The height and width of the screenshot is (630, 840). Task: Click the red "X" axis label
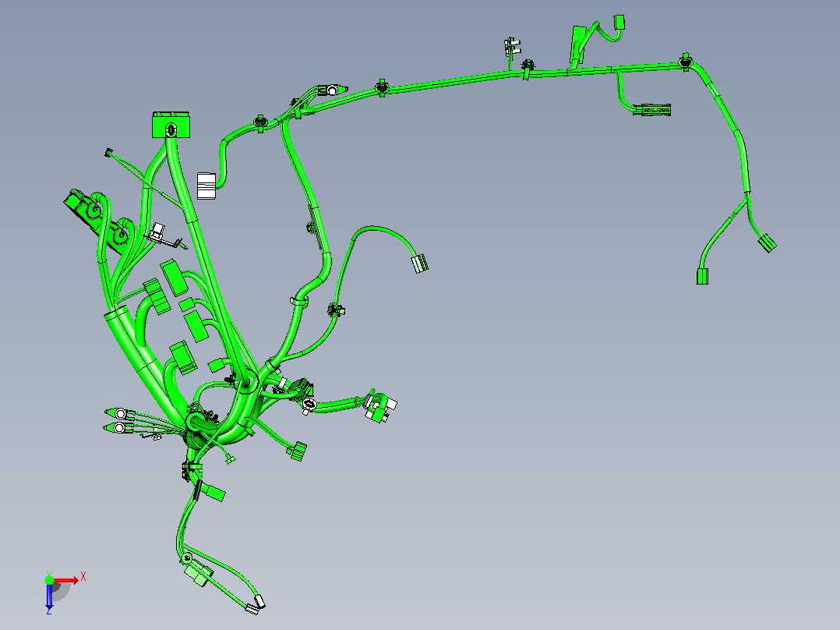(x=83, y=578)
